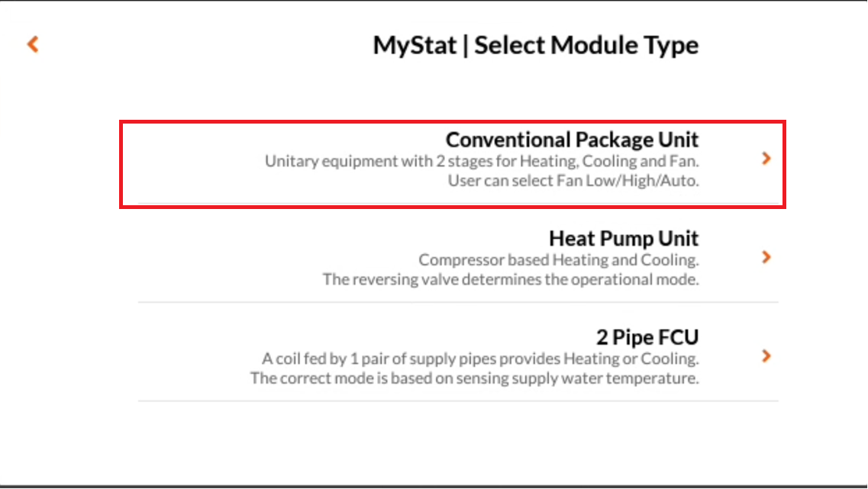This screenshot has height=489, width=868.
Task: Click the Unitary equipment description text
Action: coord(481,161)
